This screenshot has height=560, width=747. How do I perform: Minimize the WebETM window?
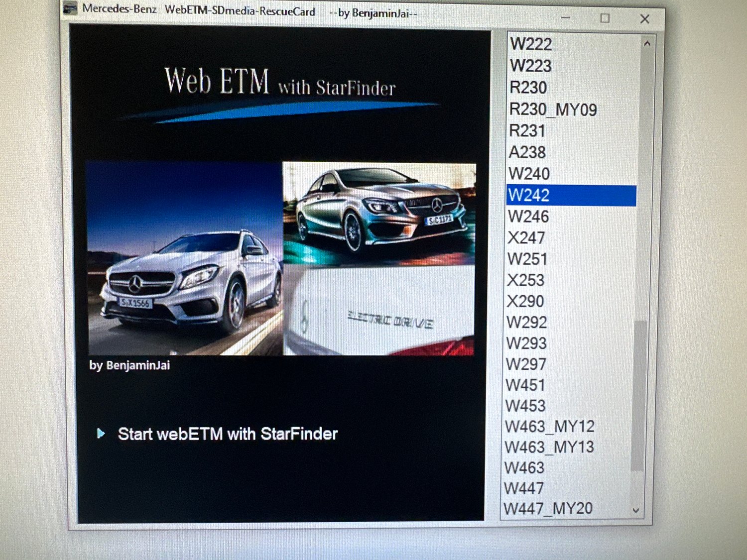point(566,18)
